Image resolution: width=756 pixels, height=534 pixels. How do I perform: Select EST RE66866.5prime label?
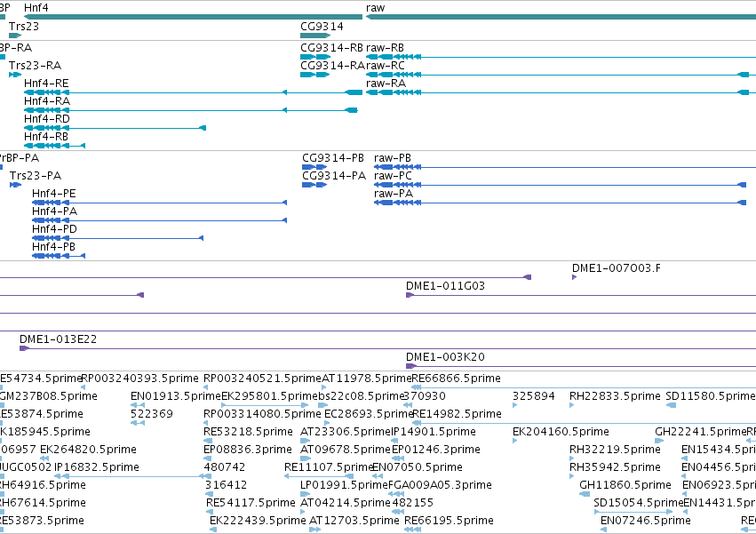[x=456, y=379]
